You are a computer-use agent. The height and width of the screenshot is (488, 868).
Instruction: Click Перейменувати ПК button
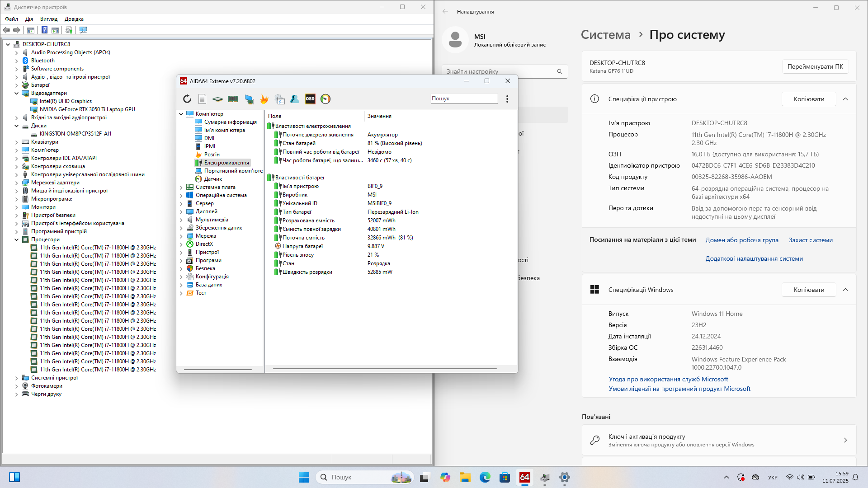pos(815,66)
